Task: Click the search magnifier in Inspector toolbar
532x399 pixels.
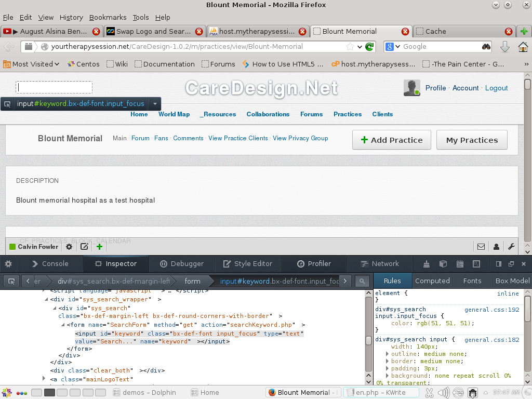Action: point(362,281)
